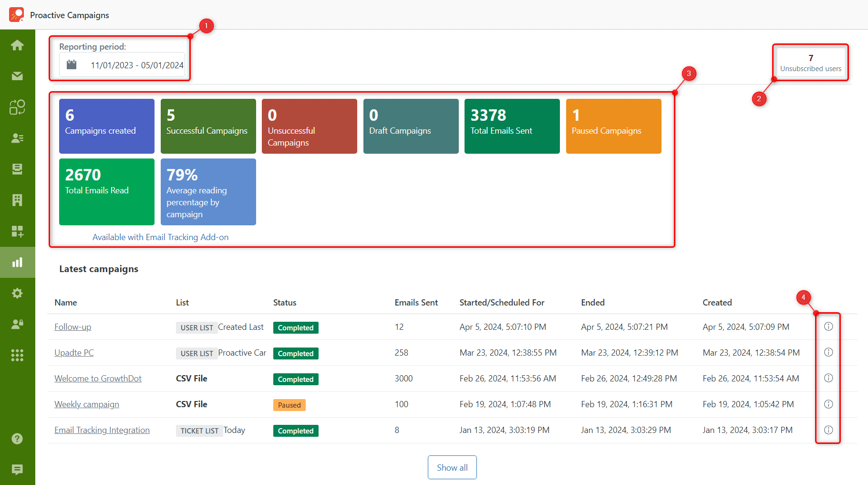Screen dimensions: 868x485
Task: Open the Welcome to GrowthDot campaign link
Action: point(98,379)
